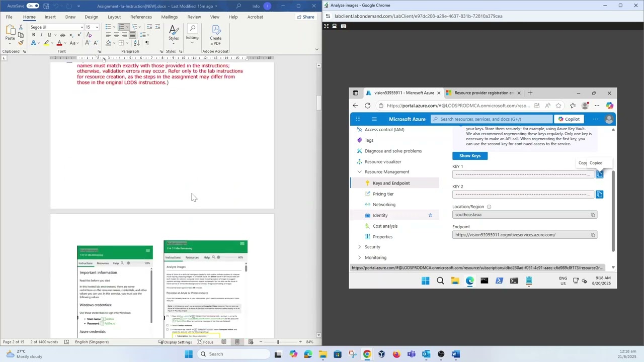Toggle Justify paragraph alignment
This screenshot has width=644, height=362.
click(132, 35)
